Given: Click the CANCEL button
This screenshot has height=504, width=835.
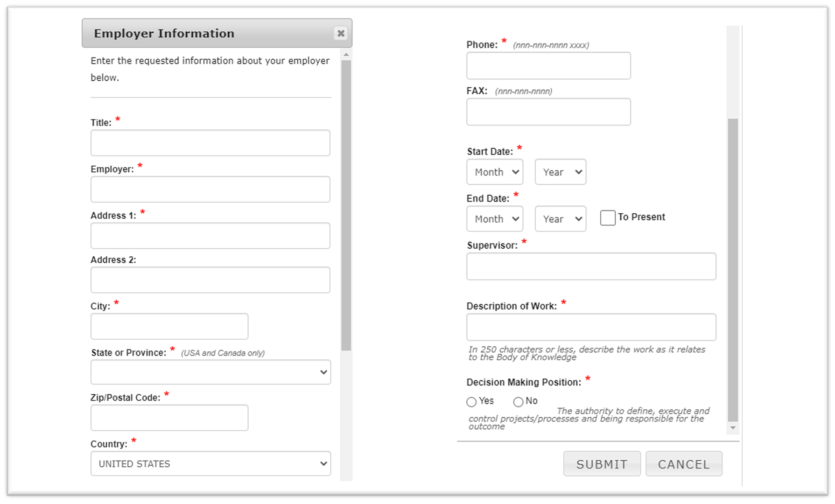Looking at the screenshot, I should click(684, 464).
